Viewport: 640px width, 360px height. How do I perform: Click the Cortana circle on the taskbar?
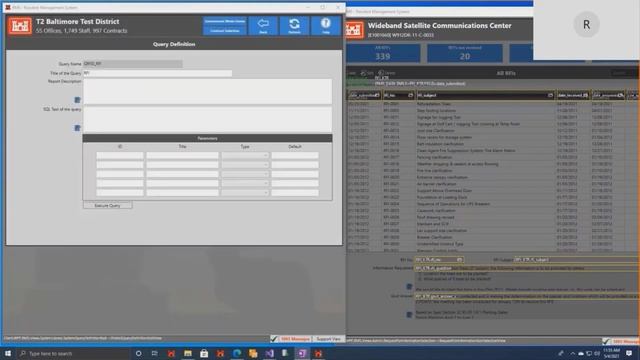tap(138, 353)
